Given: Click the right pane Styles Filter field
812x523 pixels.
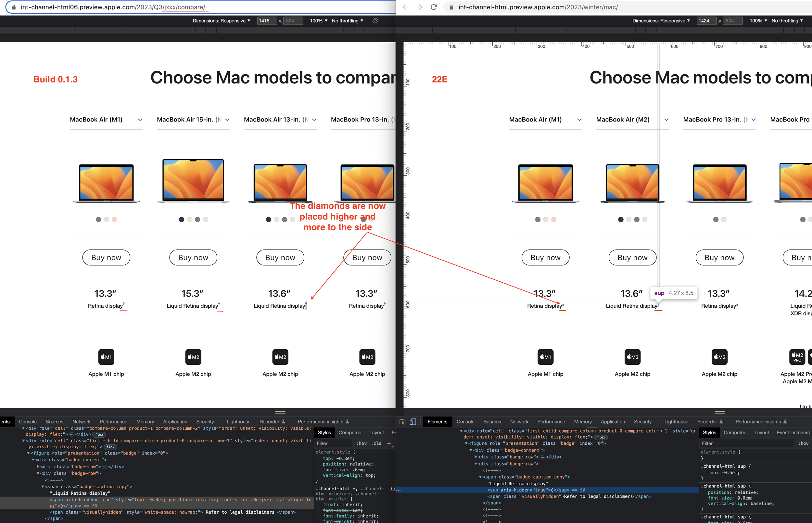Looking at the screenshot, I should 747,443.
